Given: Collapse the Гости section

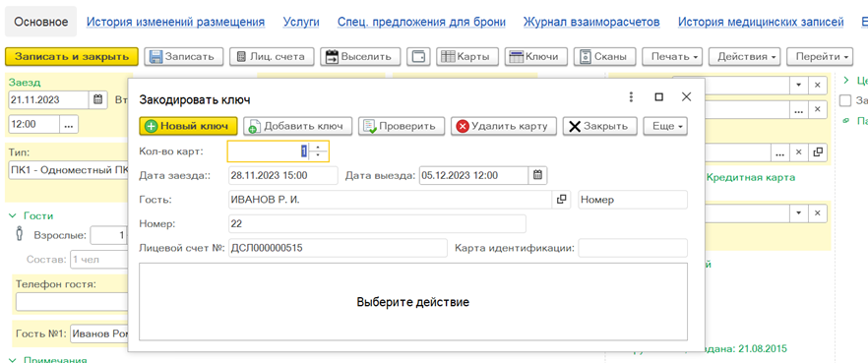Looking at the screenshot, I should (x=13, y=215).
